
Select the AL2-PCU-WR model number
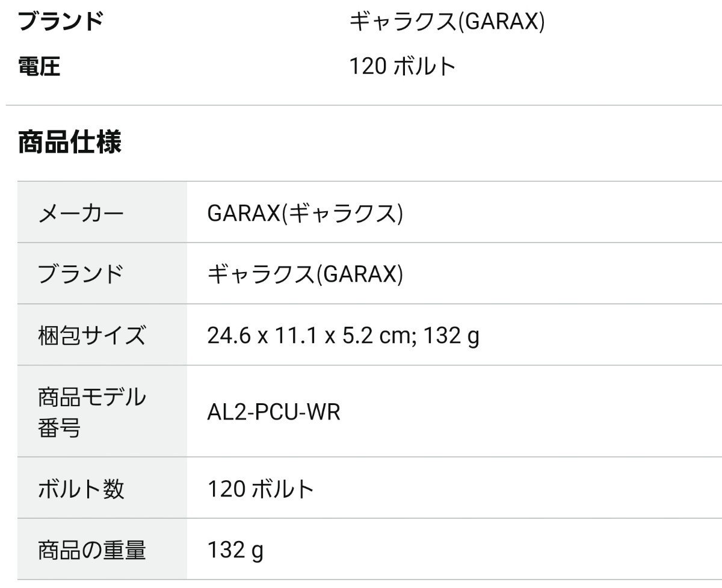[274, 413]
